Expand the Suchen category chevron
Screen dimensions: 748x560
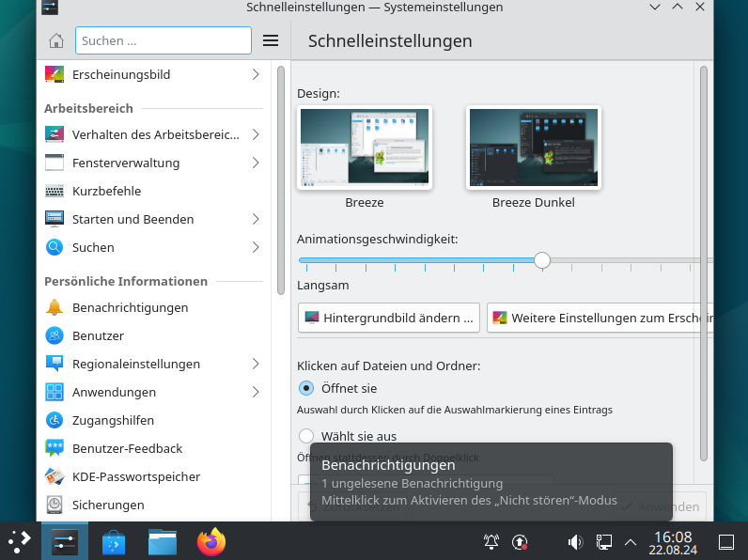(x=256, y=247)
